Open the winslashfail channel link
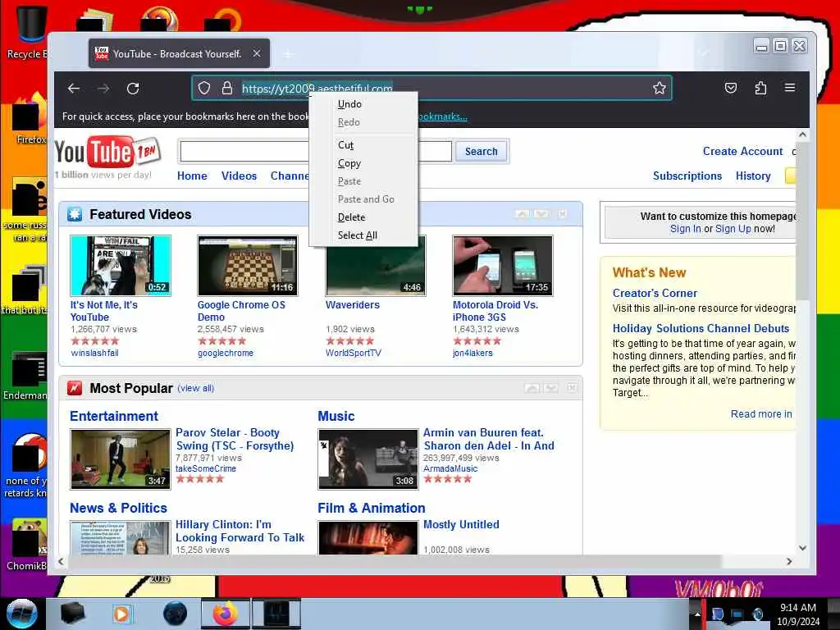Screen dimensions: 840x630 (95, 353)
